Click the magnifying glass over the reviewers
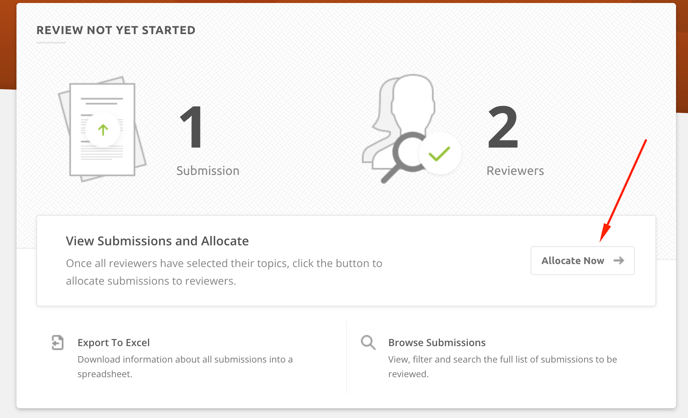The image size is (688, 418). [401, 158]
